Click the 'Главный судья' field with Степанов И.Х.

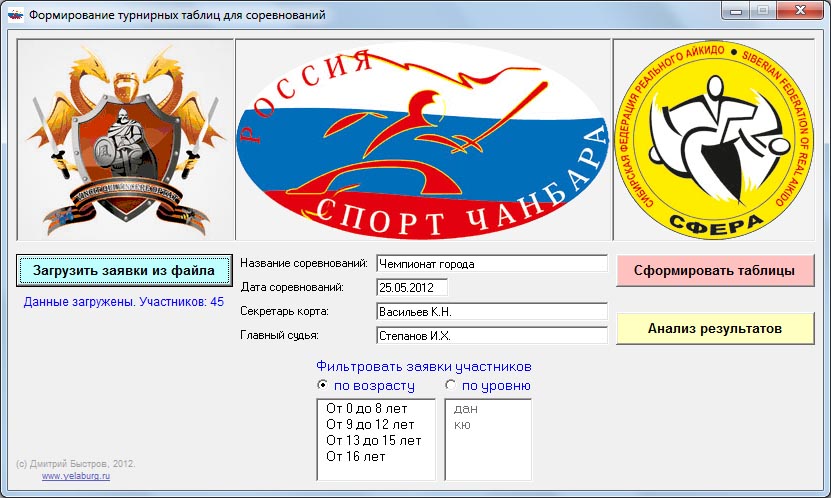[x=492, y=335]
